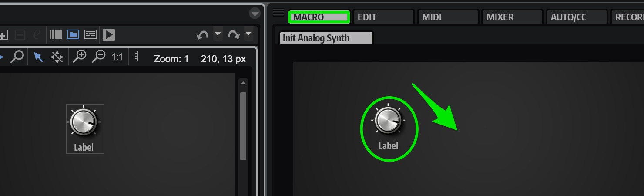Select the magnifier zoom tool
This screenshot has width=644, height=196.
click(17, 57)
